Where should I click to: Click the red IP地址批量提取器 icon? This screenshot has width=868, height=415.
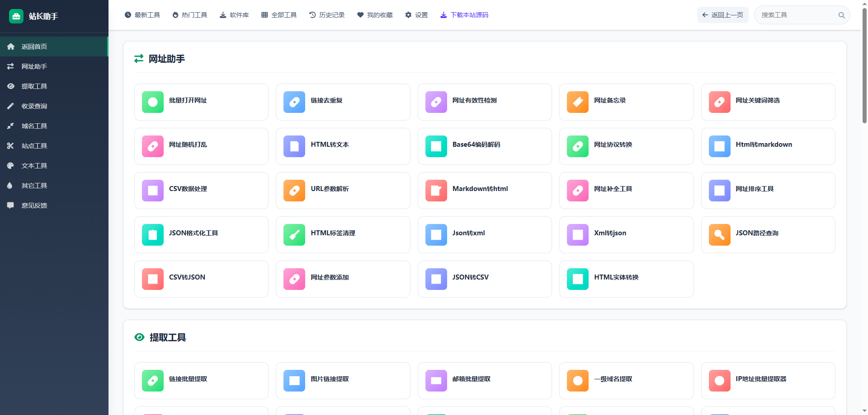pos(719,381)
